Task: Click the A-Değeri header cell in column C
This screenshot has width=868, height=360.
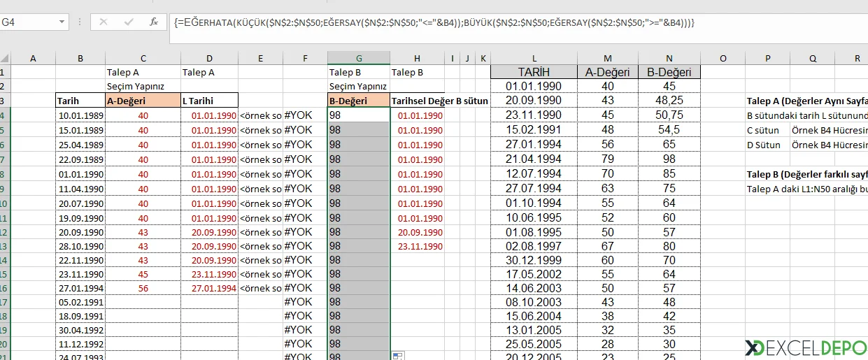Action: pyautogui.click(x=143, y=100)
